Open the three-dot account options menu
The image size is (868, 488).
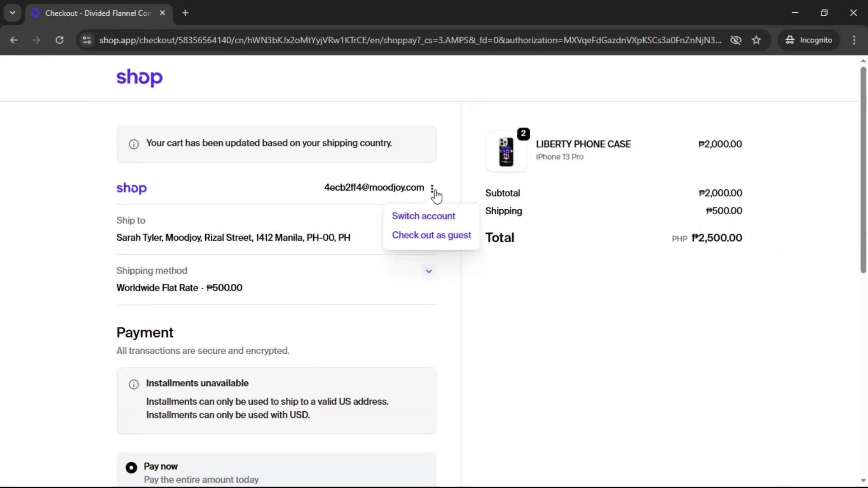click(x=432, y=188)
